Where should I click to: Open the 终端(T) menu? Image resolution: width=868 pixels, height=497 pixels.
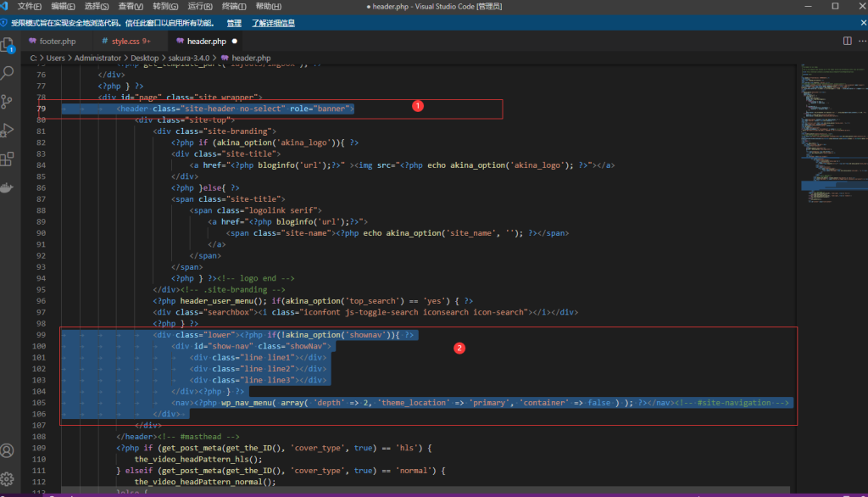click(x=235, y=6)
